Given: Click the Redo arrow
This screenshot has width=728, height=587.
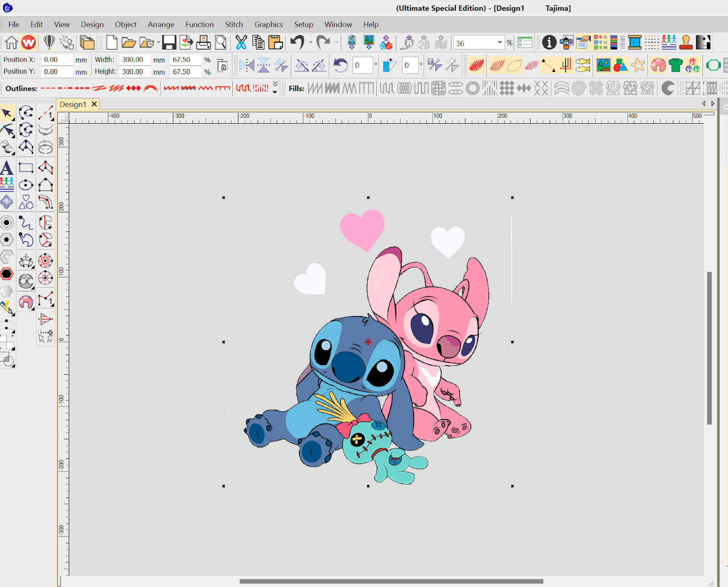Looking at the screenshot, I should point(323,43).
